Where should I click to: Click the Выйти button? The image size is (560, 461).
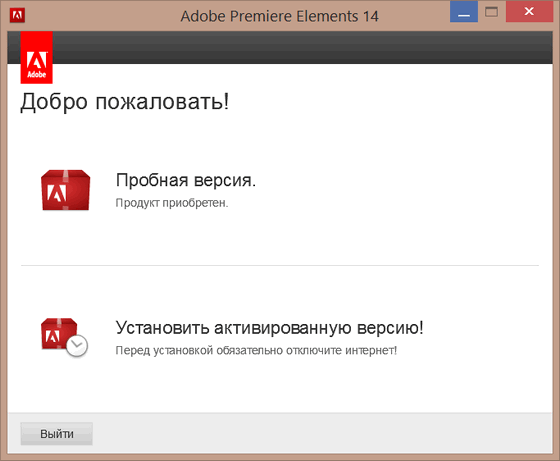(57, 434)
